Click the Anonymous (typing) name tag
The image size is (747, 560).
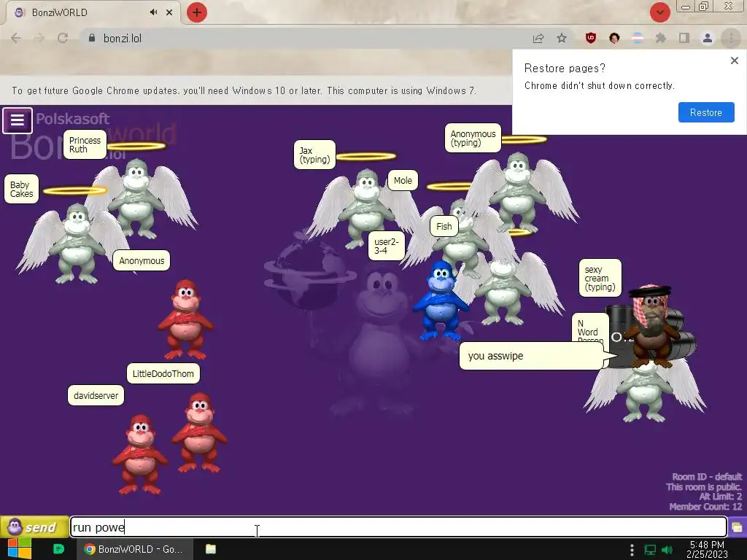(473, 138)
